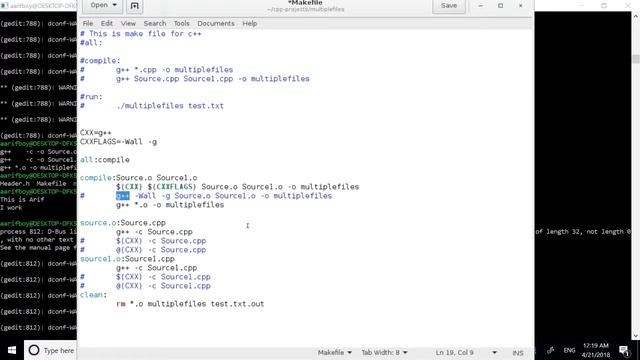Click the g++ -c Source1.cpp line

[x=156, y=268]
